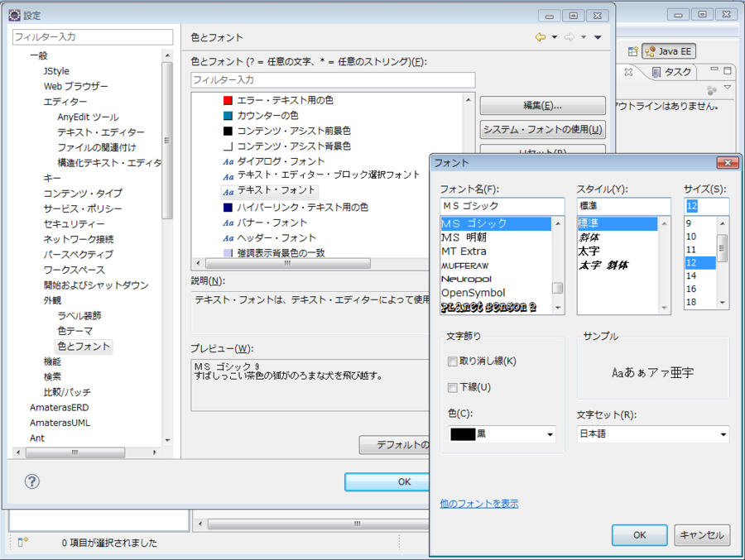Click 他のフォントを表示 link

[479, 504]
